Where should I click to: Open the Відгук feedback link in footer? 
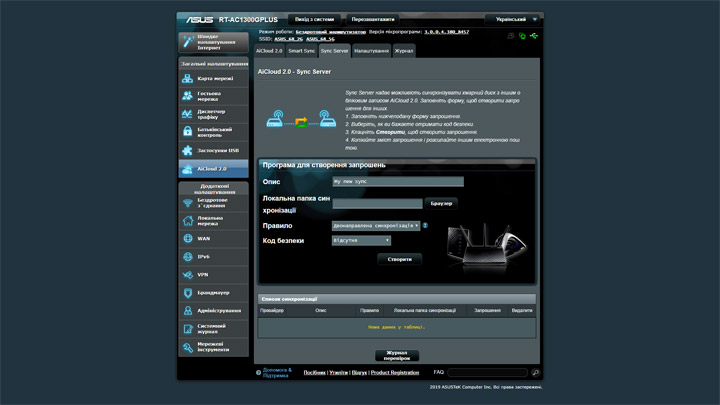(x=359, y=372)
